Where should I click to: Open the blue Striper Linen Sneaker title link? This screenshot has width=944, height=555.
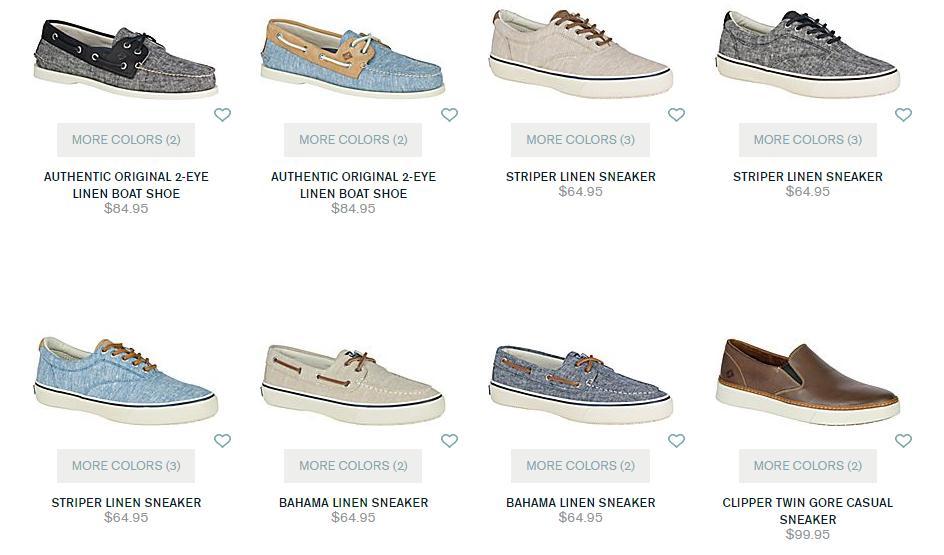[126, 503]
